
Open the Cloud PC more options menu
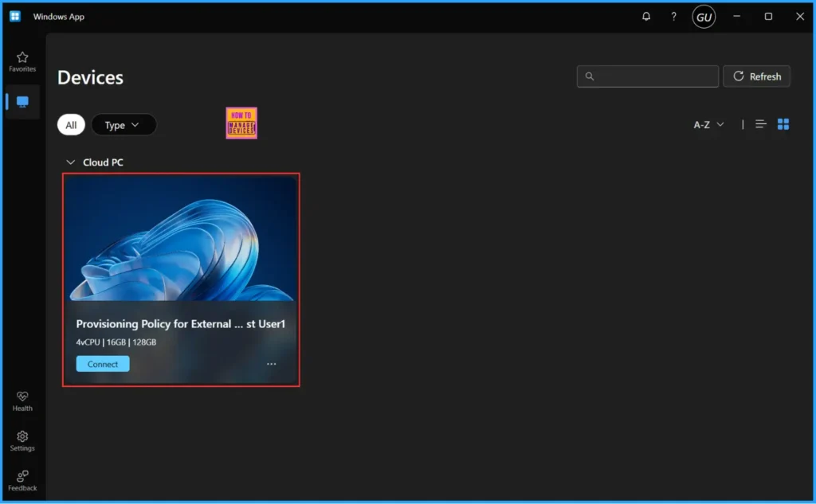pyautogui.click(x=272, y=364)
